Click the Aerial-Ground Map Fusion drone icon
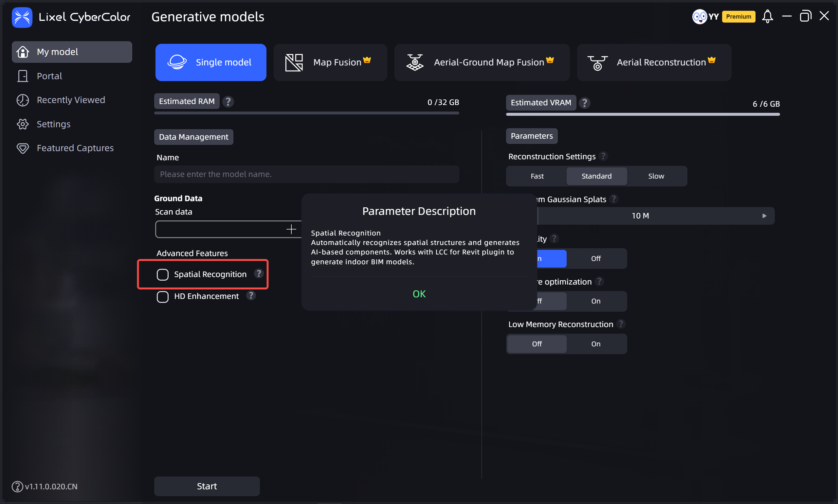 [x=415, y=62]
